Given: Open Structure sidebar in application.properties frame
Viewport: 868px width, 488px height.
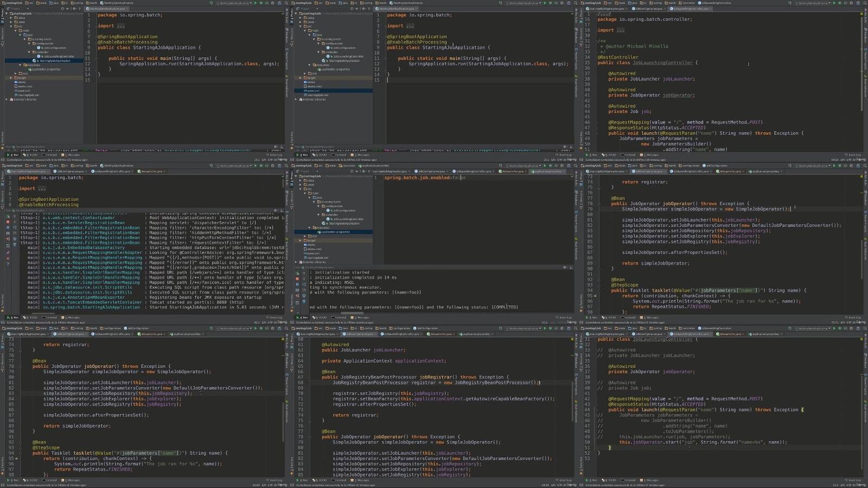Looking at the screenshot, I should [291, 200].
